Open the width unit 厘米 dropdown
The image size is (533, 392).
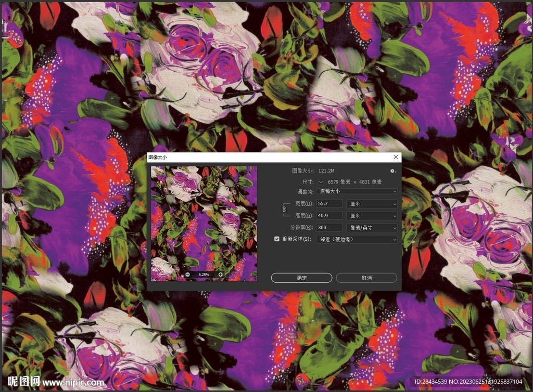pos(372,204)
